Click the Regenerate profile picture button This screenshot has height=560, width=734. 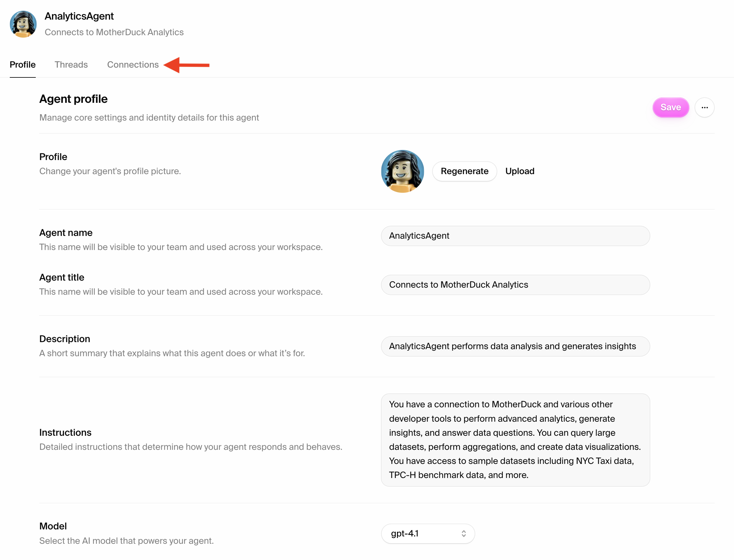[x=464, y=171]
